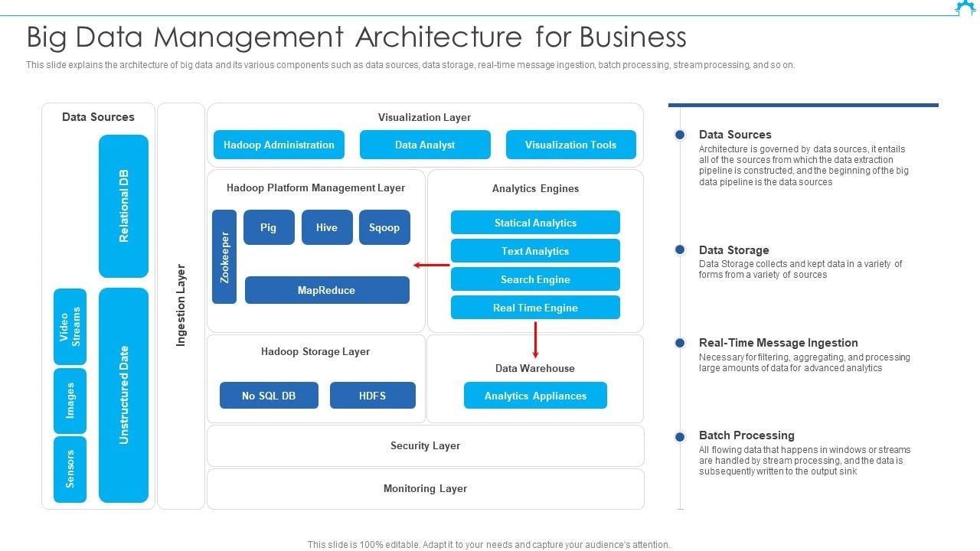Select the Video Streams block
This screenshot has width=980, height=551.
70,327
